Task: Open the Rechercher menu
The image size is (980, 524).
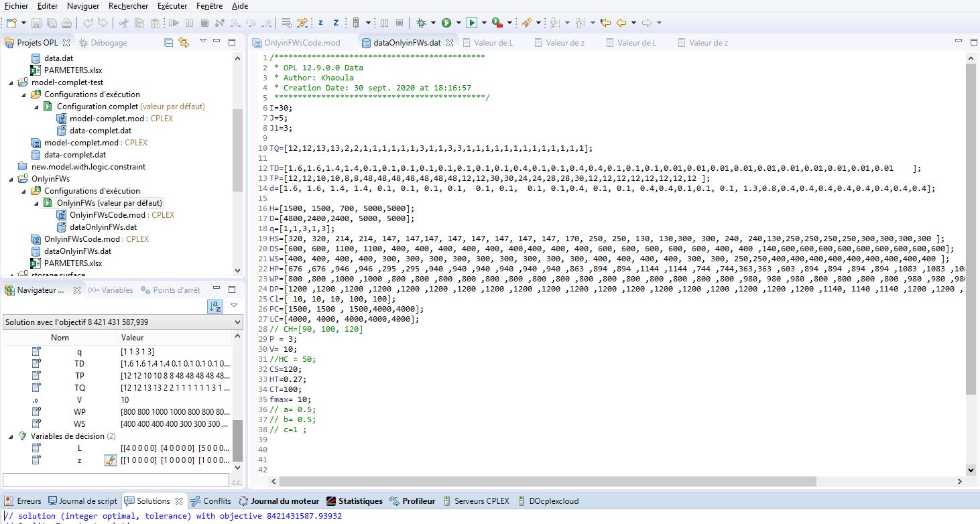Action: click(x=128, y=5)
